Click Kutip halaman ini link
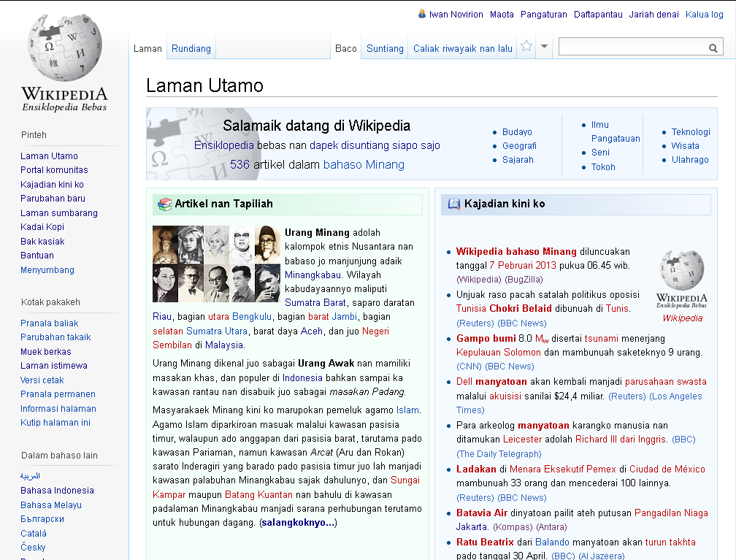Viewport: 736px width, 560px height. pyautogui.click(x=55, y=423)
